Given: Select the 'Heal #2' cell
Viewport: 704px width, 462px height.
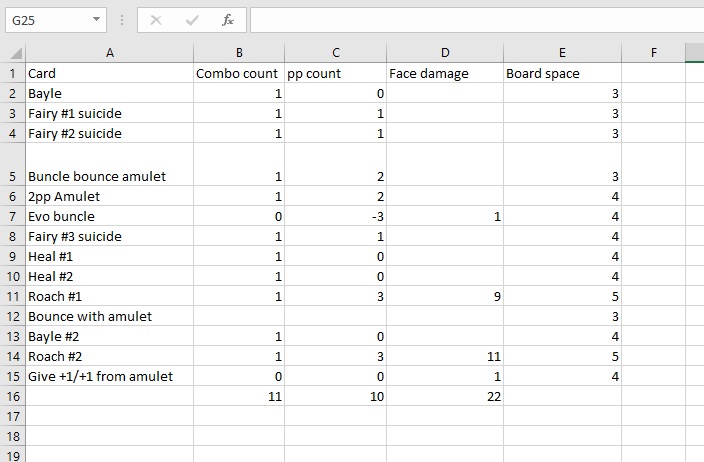Looking at the screenshot, I should [x=110, y=276].
